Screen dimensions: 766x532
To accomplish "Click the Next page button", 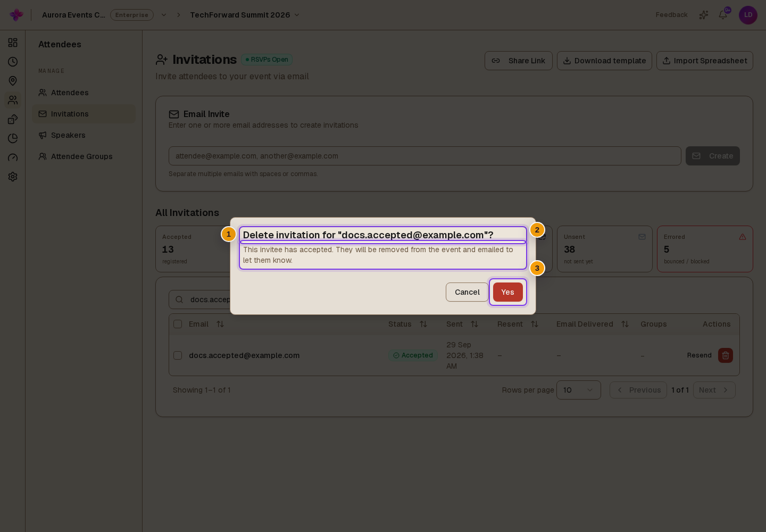I will click(x=714, y=390).
